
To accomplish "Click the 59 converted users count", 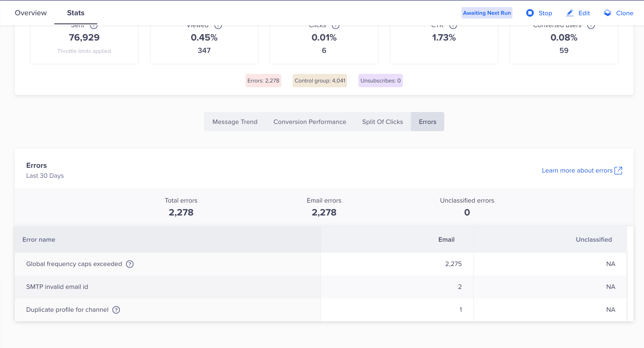I will (x=564, y=51).
